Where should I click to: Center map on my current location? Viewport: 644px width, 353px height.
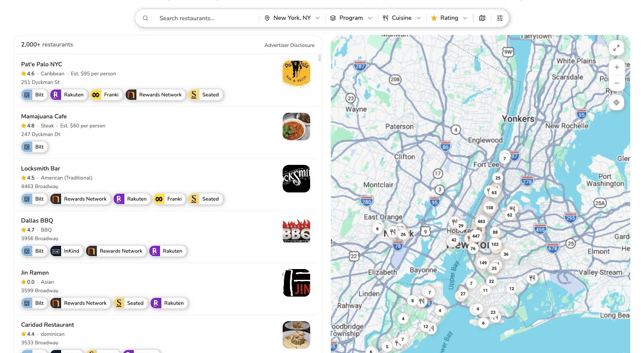pyautogui.click(x=616, y=102)
